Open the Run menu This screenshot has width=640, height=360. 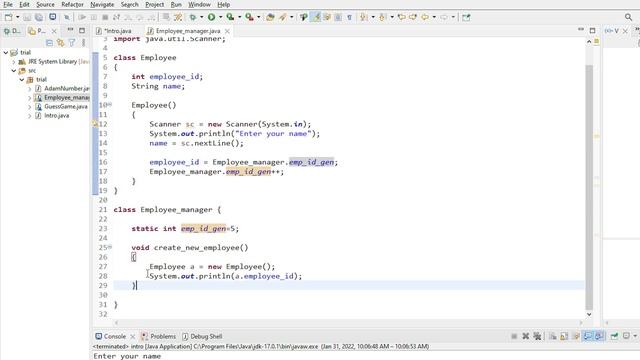[176, 4]
